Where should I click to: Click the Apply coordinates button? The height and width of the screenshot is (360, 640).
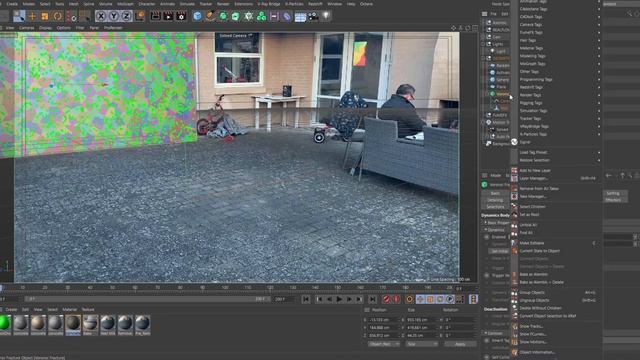pyautogui.click(x=460, y=344)
